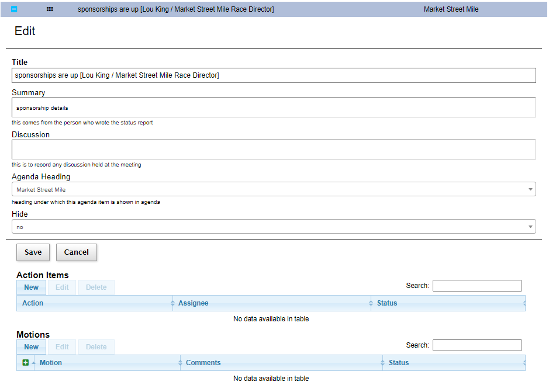Click the 'Summary' field label
The image size is (549, 392).
click(29, 93)
